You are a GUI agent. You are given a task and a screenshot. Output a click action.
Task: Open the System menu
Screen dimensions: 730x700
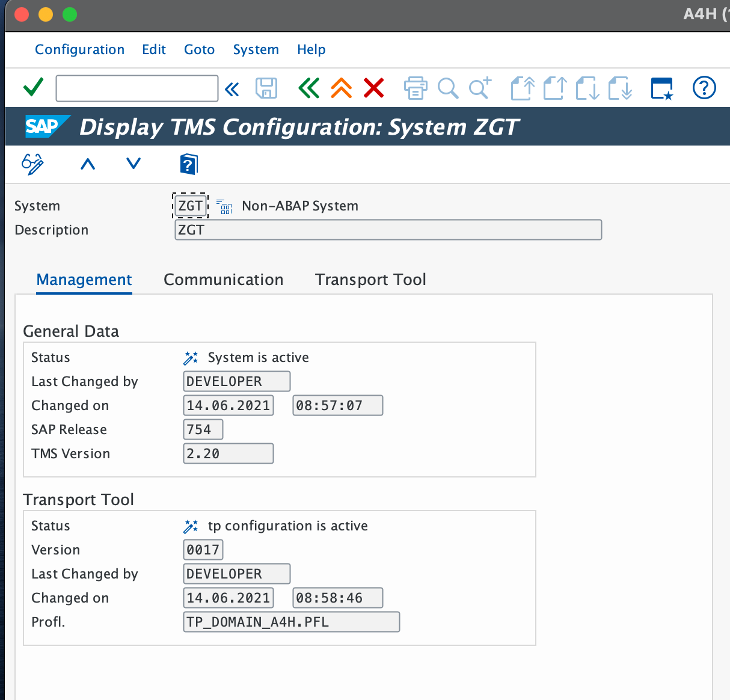pyautogui.click(x=256, y=49)
